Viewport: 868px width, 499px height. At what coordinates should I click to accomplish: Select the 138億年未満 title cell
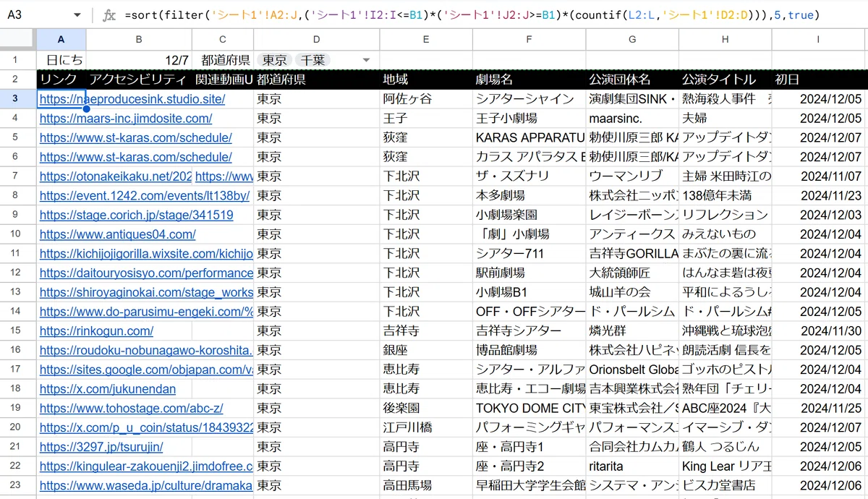tap(725, 195)
